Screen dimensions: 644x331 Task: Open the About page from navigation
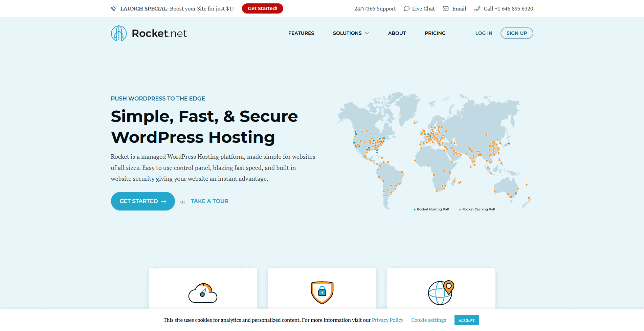[x=397, y=33]
